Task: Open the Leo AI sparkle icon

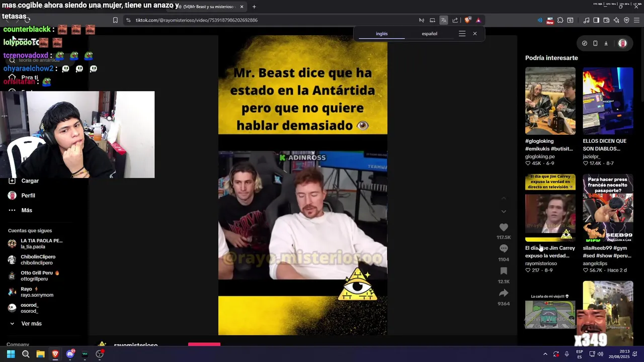Action: coord(616,20)
